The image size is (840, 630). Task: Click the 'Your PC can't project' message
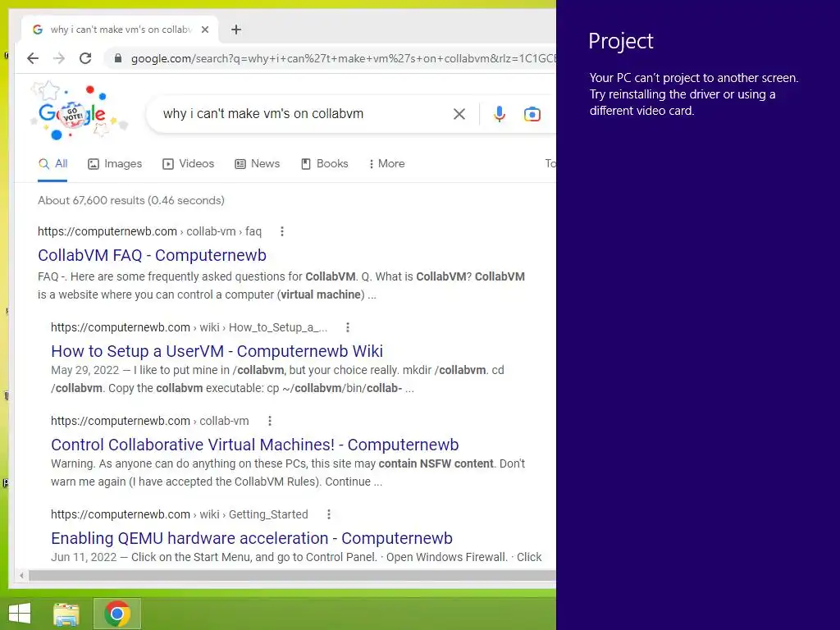click(x=694, y=94)
